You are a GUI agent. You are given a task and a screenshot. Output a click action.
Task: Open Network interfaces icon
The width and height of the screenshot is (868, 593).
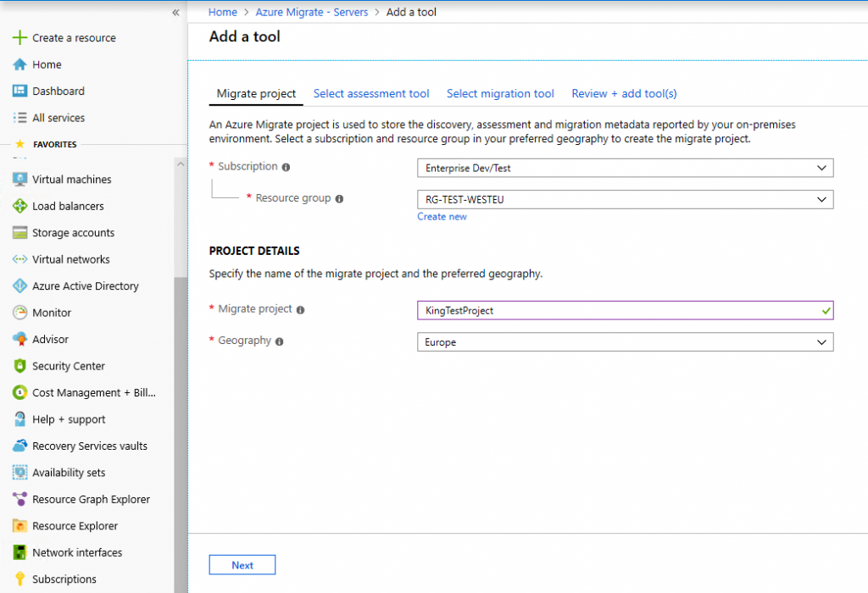[x=19, y=552]
